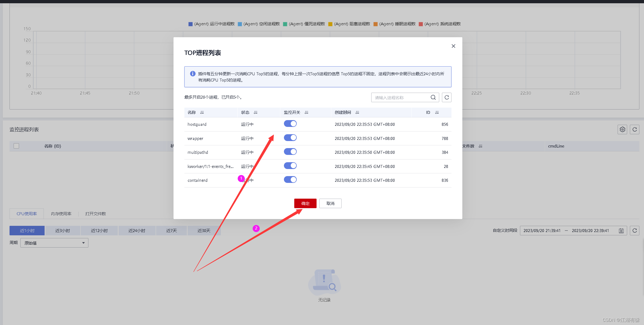Open calendar icon in custom time range
This screenshot has height=325, width=644.
pyautogui.click(x=621, y=231)
